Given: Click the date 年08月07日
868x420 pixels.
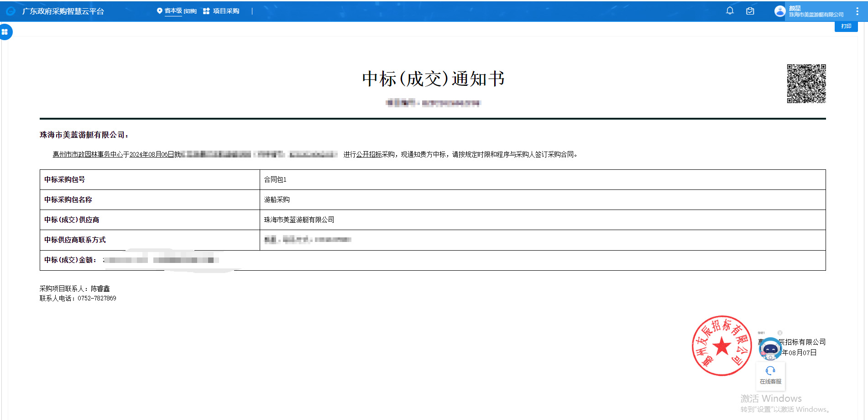Looking at the screenshot, I should click(800, 352).
